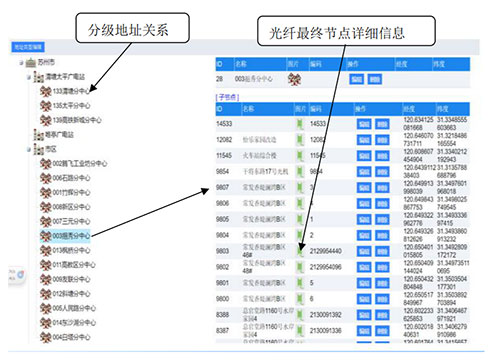Collapse the 市区 tree branch
Viewport: 500px width, 362px height.
point(29,150)
